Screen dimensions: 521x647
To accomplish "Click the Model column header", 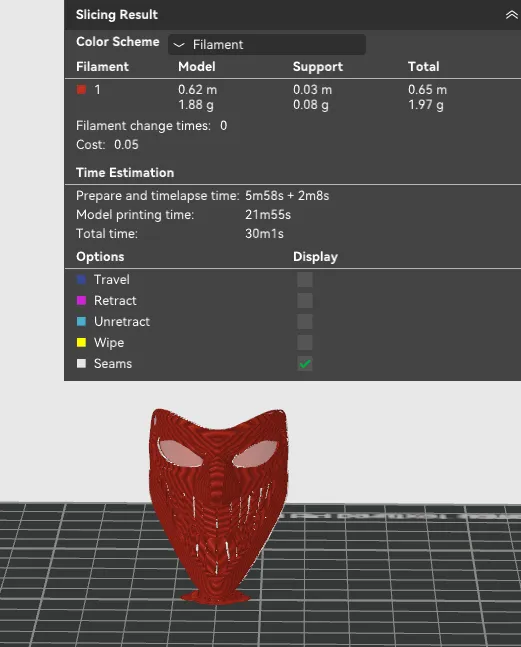I will [x=197, y=66].
